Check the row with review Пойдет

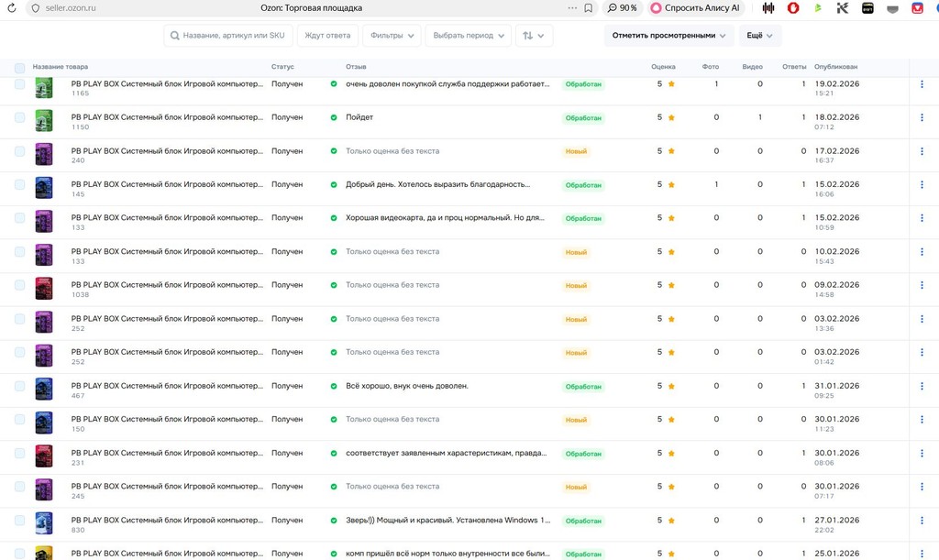tap(20, 118)
